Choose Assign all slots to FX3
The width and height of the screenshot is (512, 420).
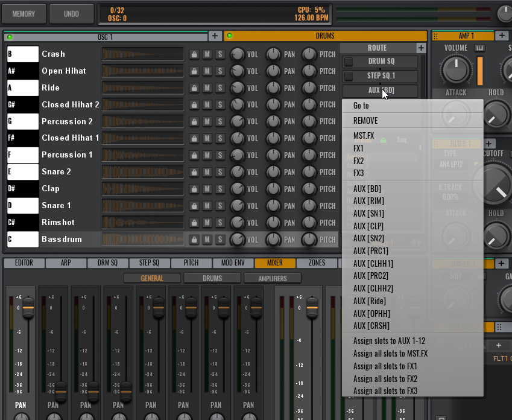(x=412, y=391)
